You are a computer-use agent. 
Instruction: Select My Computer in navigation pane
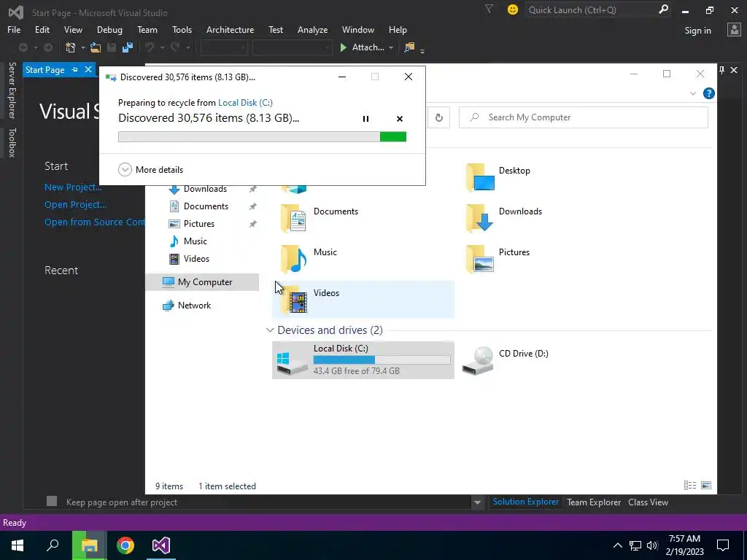coord(202,282)
